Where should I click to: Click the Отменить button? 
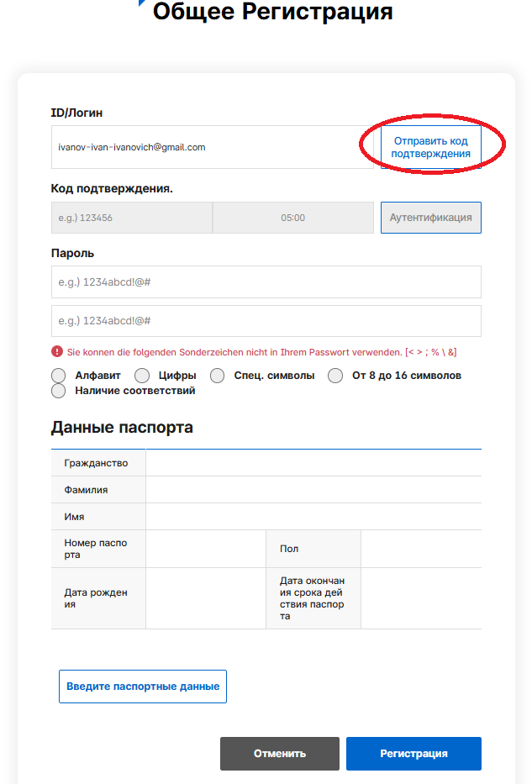280,754
